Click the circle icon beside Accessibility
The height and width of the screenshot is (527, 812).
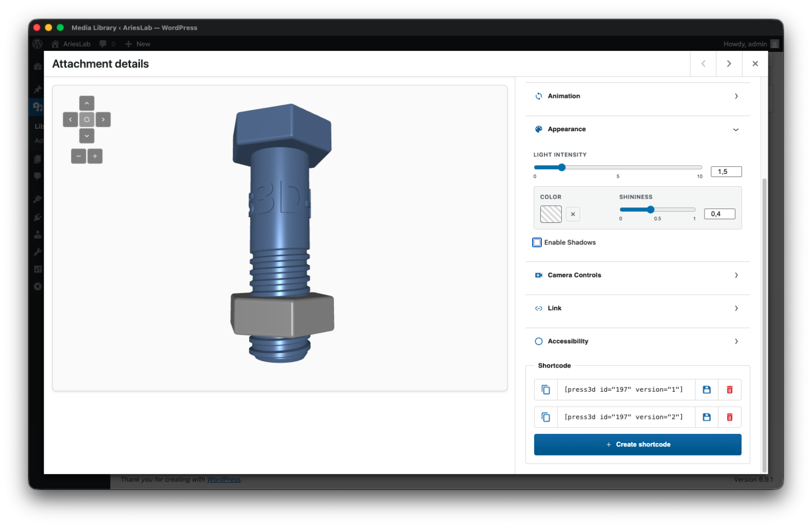(x=539, y=341)
